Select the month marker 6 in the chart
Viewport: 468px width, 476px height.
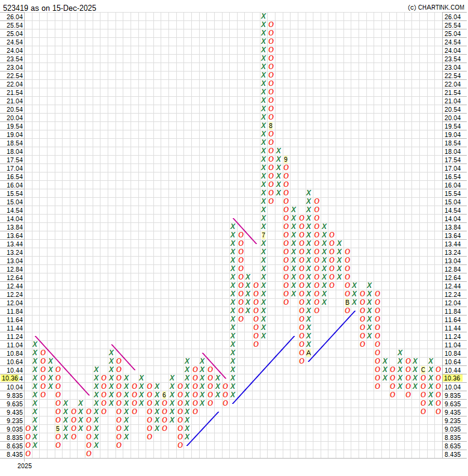pos(164,395)
